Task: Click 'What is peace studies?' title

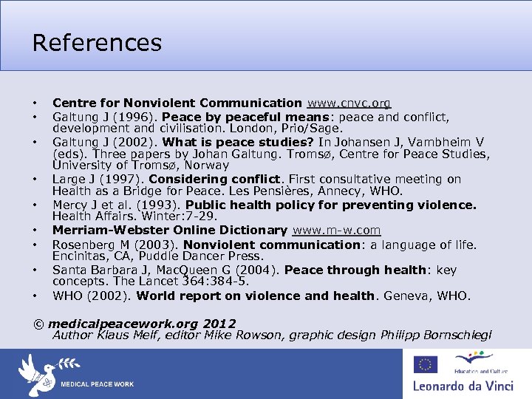Action: [x=238, y=142]
